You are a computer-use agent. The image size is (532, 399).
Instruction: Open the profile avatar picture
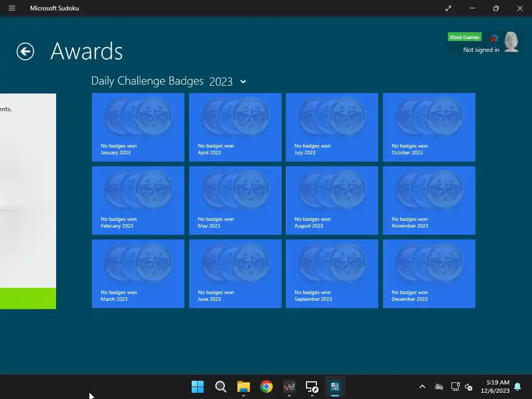511,42
